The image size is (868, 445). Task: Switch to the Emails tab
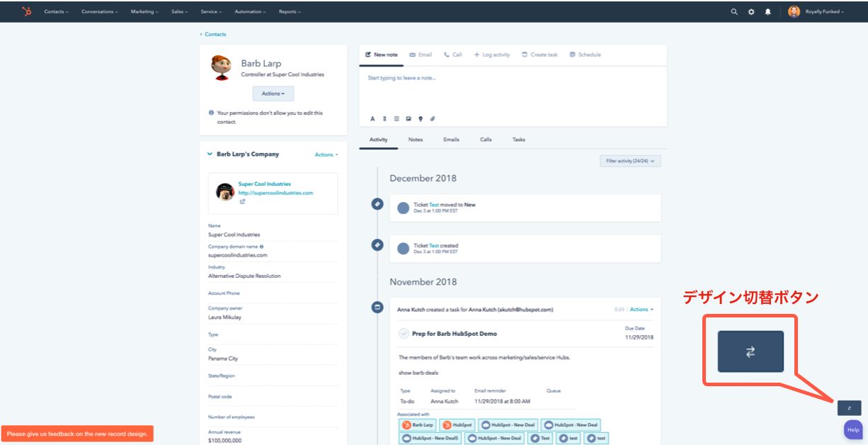click(x=451, y=140)
